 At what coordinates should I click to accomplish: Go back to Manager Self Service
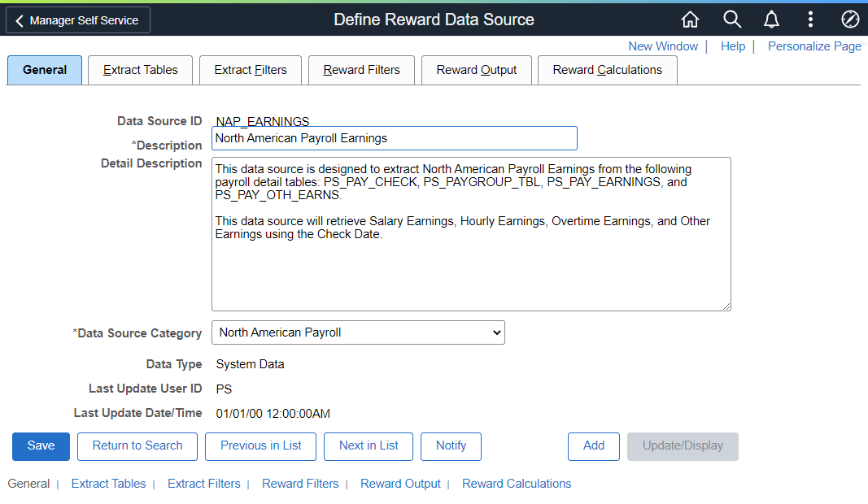pos(78,20)
